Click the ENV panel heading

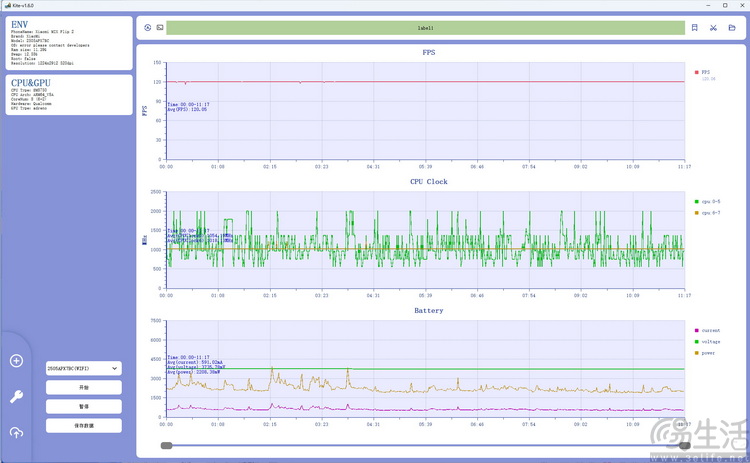20,24
